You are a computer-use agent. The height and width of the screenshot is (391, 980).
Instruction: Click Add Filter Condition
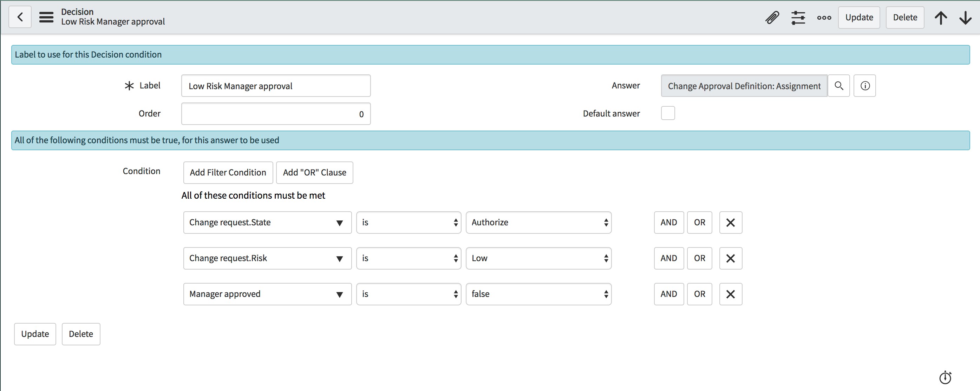(228, 172)
